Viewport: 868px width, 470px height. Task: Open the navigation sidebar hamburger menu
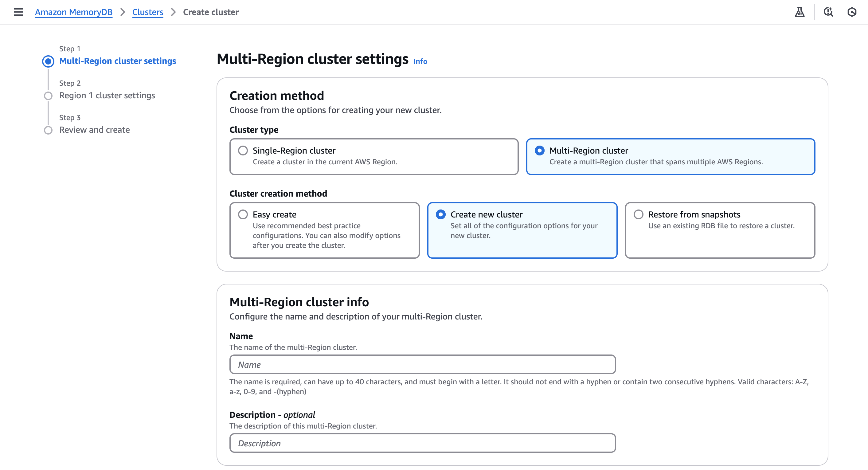18,12
